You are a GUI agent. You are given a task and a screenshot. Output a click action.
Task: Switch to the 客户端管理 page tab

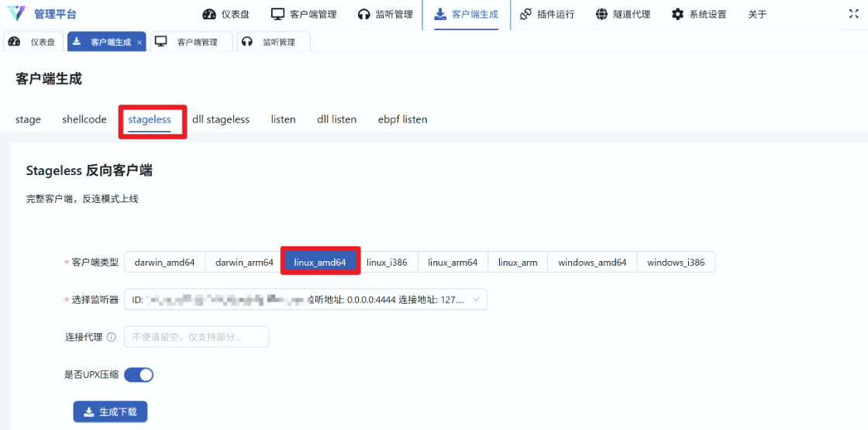(191, 42)
